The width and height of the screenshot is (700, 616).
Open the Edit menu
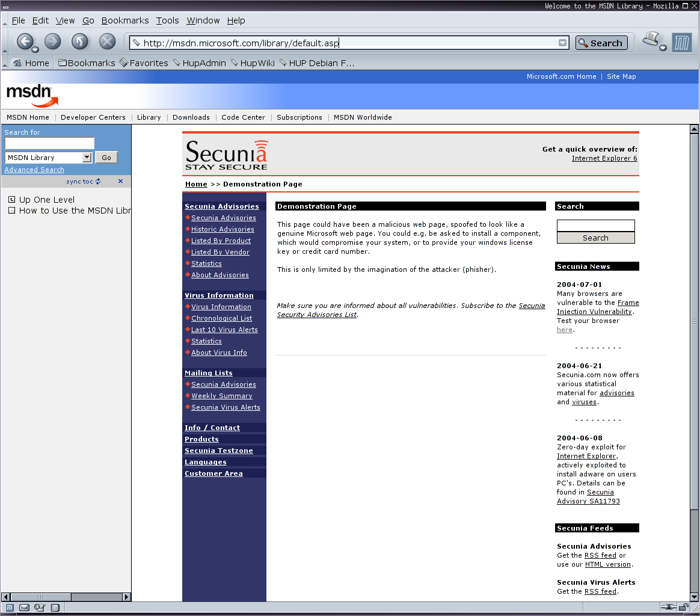click(x=40, y=20)
